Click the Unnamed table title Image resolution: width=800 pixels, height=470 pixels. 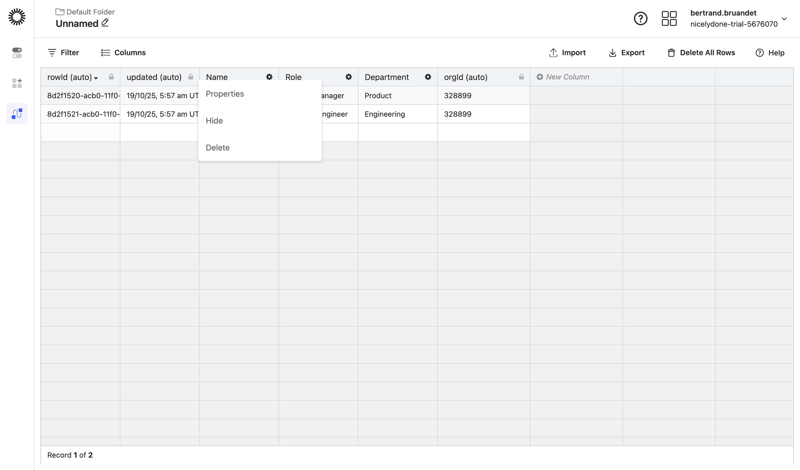point(77,23)
